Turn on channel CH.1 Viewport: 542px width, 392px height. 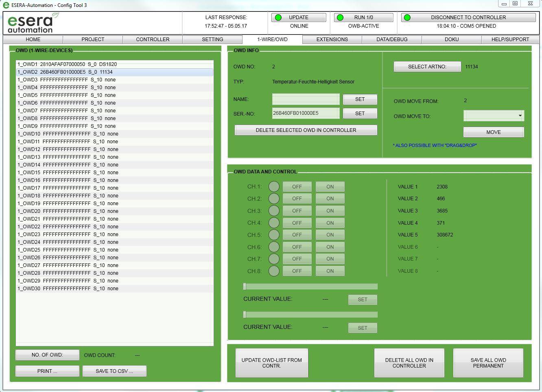(x=330, y=186)
